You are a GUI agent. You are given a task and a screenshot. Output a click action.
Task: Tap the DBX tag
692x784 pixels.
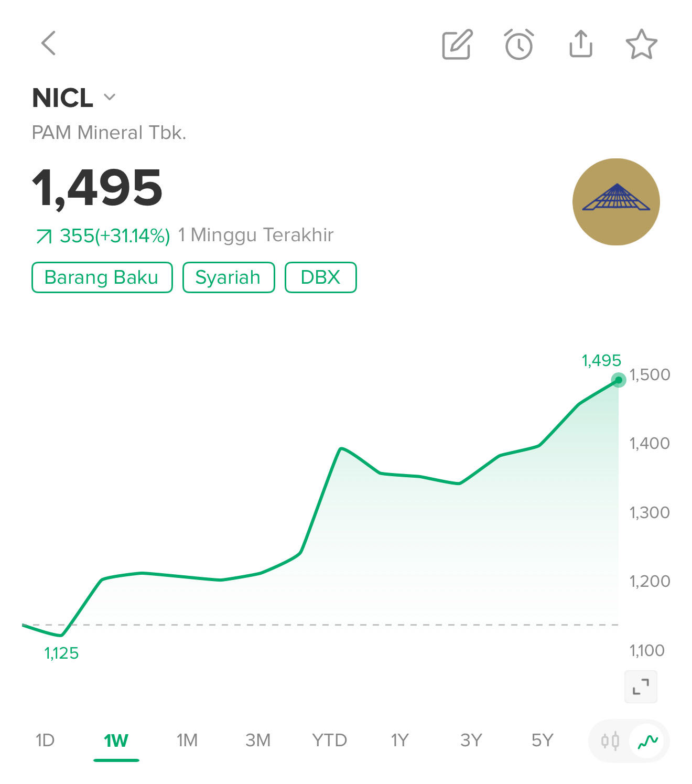pyautogui.click(x=320, y=277)
